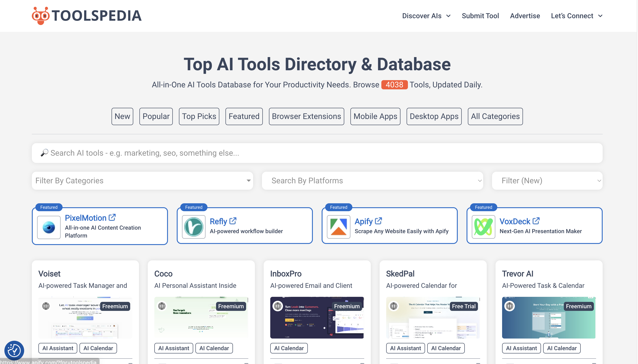Viewport: 638px width, 364px height.
Task: Open the Apify external link icon
Action: pyautogui.click(x=378, y=221)
